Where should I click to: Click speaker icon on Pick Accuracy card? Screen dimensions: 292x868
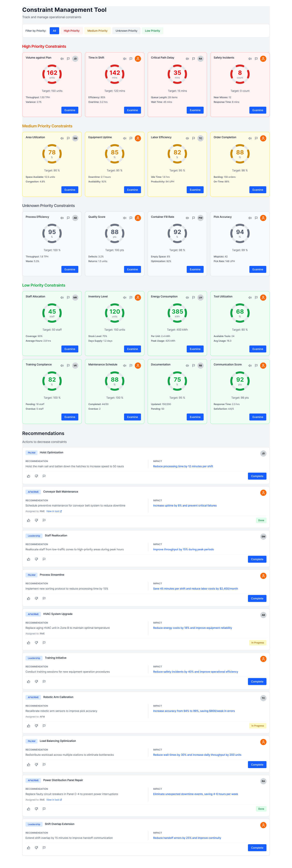250,218
